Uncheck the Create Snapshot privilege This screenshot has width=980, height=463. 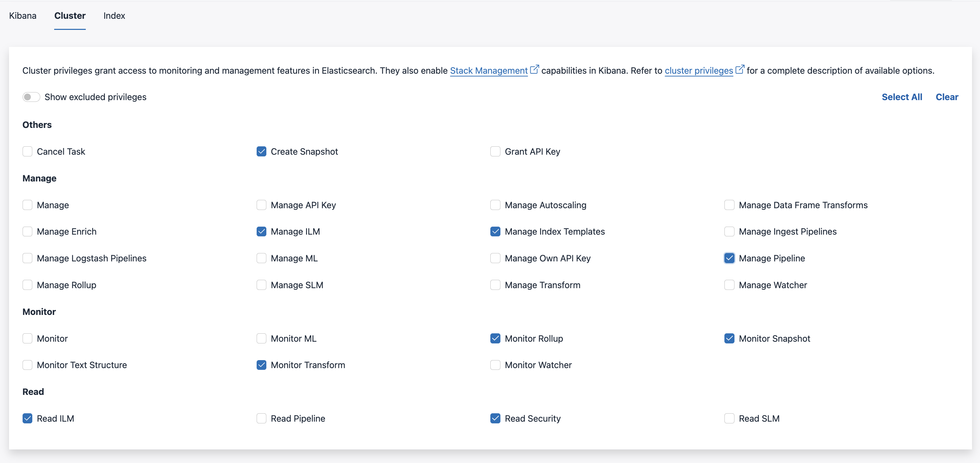pos(261,151)
